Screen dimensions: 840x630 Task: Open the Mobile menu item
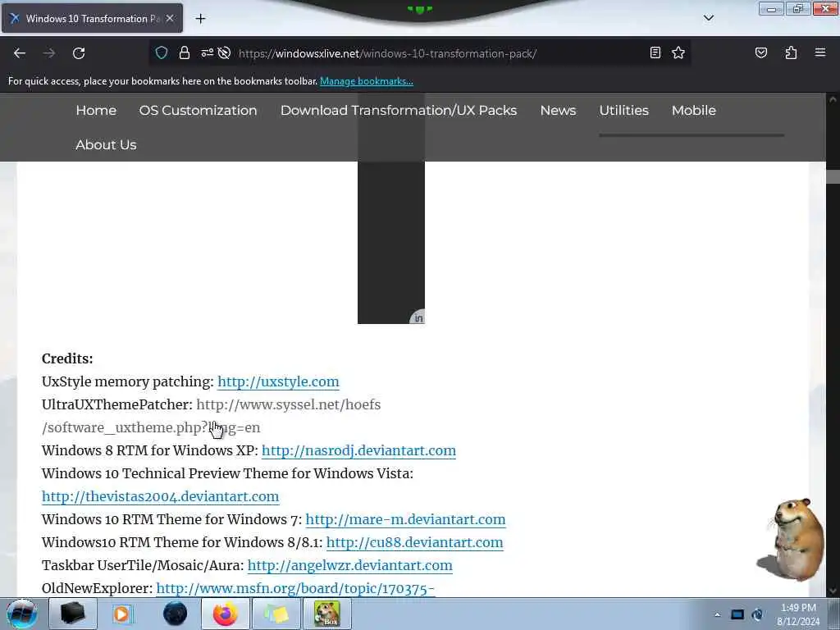(x=694, y=111)
